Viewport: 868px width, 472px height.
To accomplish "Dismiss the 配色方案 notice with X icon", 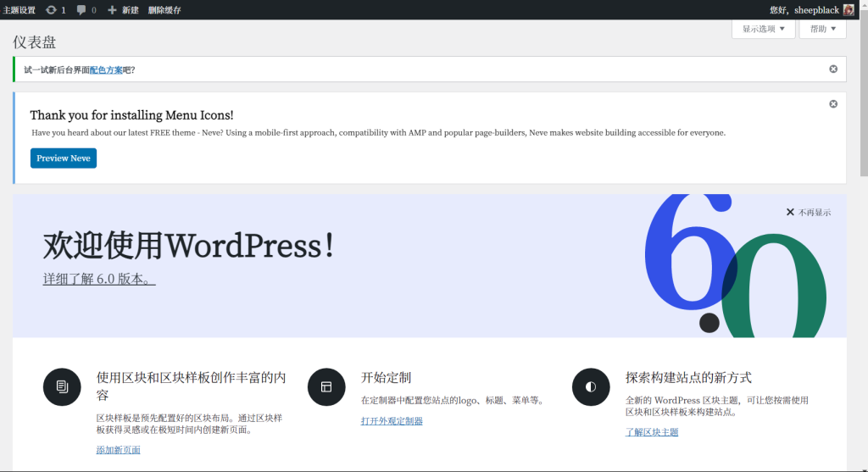I will coord(833,69).
